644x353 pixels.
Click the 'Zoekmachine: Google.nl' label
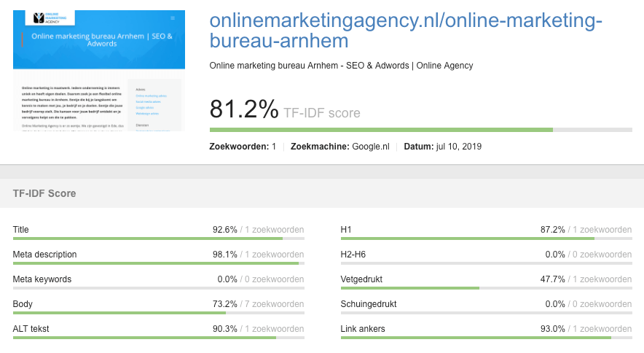[x=340, y=147]
